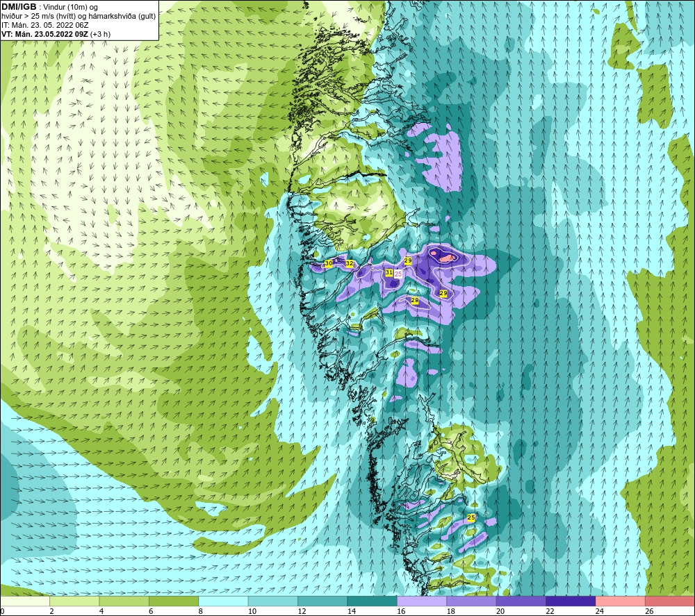
Task: Select the 24–26 m/s pink swatch
Action: [621, 601]
